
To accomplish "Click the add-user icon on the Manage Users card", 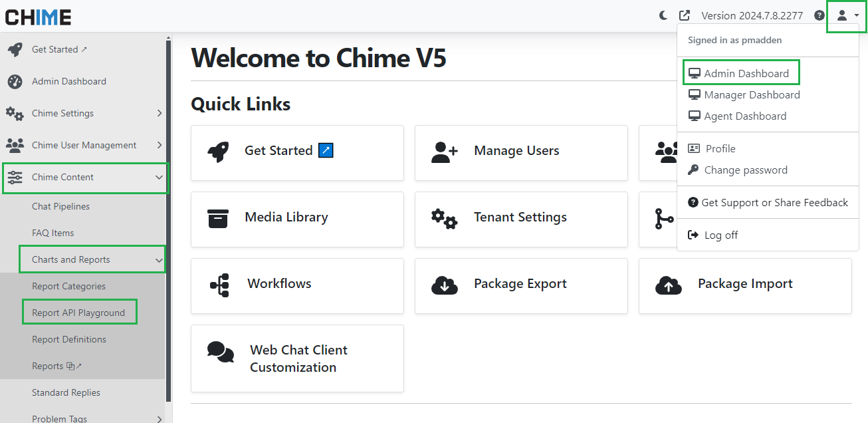I will tap(444, 152).
